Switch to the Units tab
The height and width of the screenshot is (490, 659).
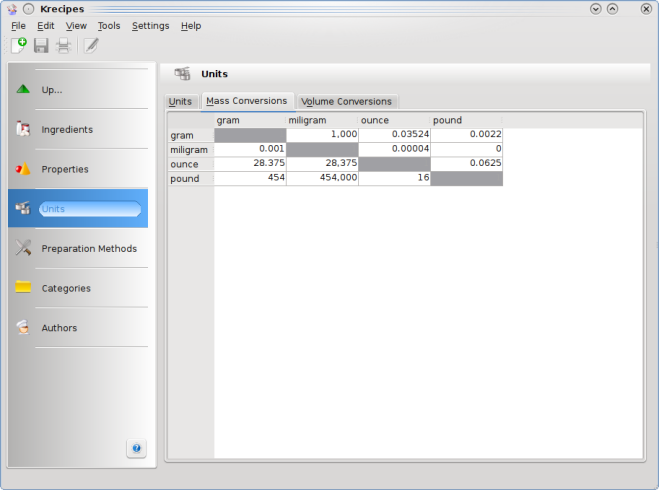pos(180,102)
